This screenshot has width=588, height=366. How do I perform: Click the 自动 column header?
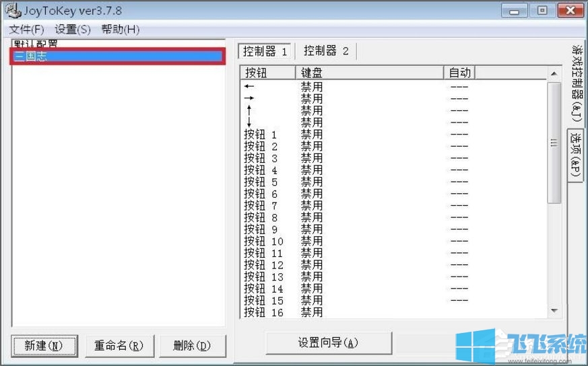click(x=459, y=73)
